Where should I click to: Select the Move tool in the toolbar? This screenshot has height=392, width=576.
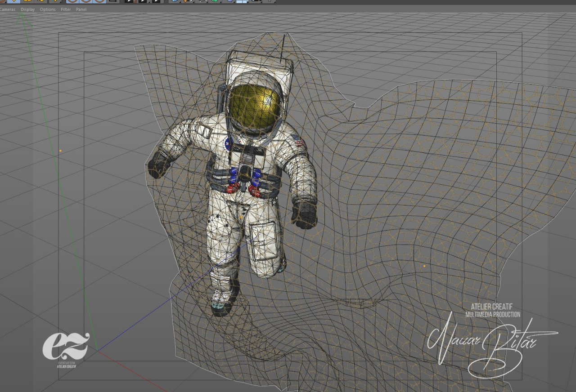tap(13, 1)
